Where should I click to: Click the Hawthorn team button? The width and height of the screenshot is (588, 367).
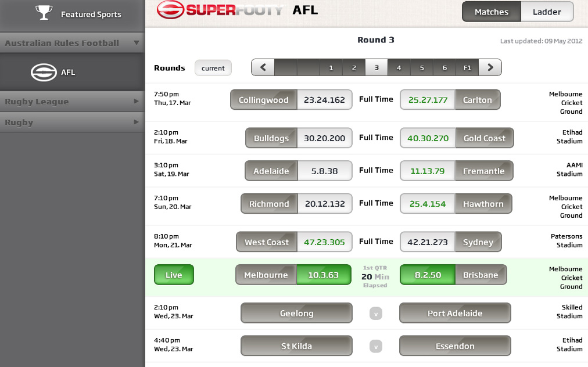(483, 204)
